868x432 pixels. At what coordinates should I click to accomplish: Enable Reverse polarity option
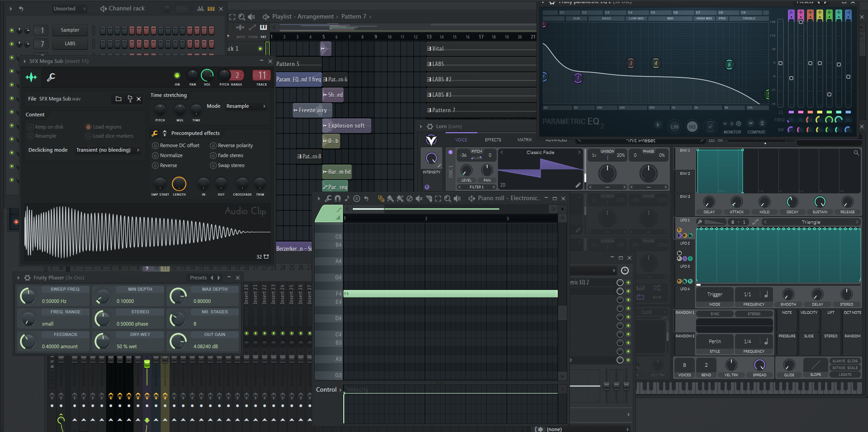(213, 145)
